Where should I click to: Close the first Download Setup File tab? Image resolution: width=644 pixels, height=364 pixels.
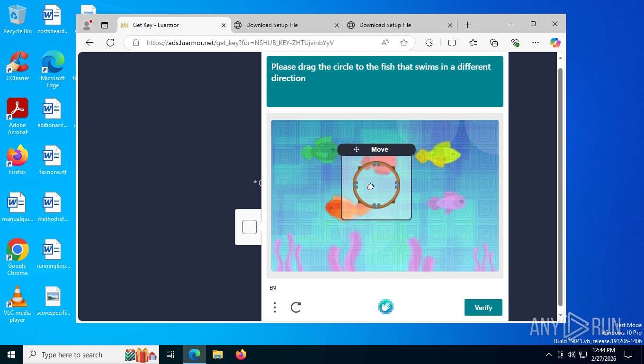[x=337, y=25]
